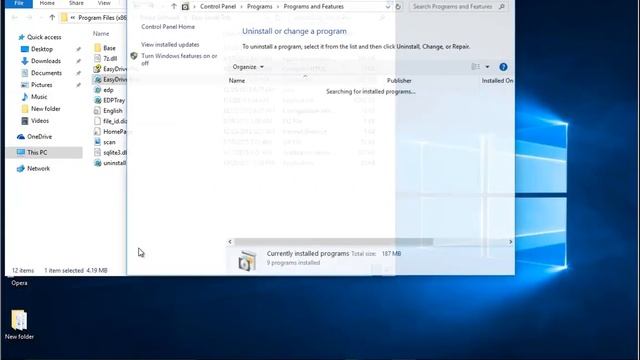This screenshot has width=640, height=360.
Task: Click the horizontal scrollbar thumb
Action: click(333, 242)
